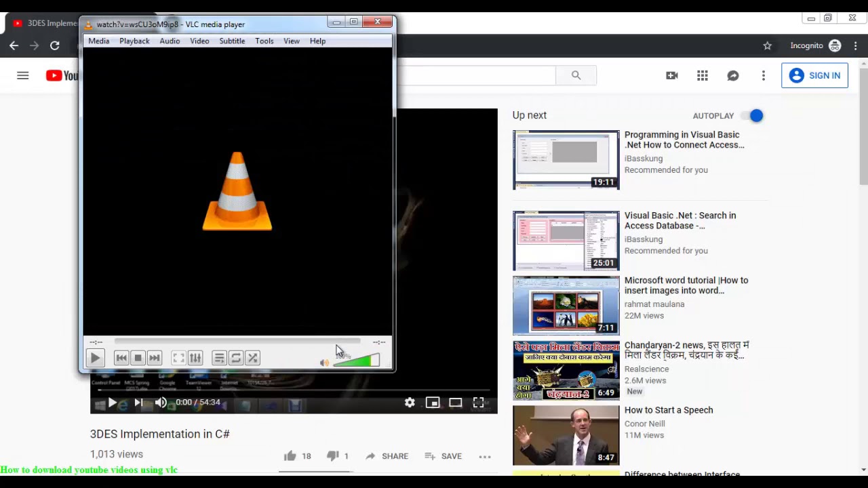The width and height of the screenshot is (868, 488).
Task: Open VLC extended settings (equalizer) icon
Action: 195,358
